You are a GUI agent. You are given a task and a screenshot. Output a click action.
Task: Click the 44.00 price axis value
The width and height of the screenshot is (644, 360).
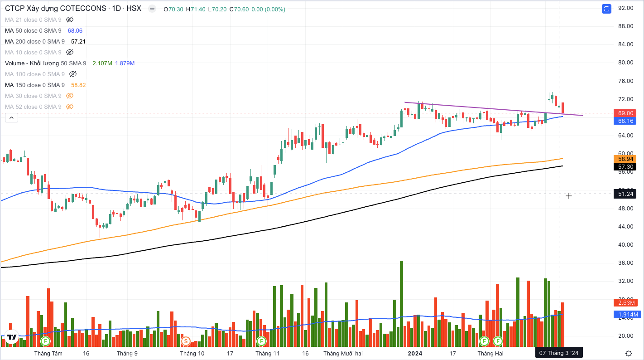coord(625,226)
